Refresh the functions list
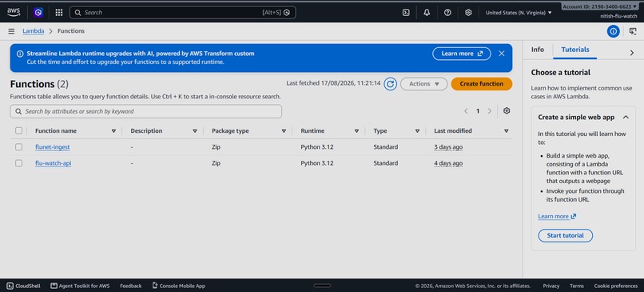 tap(390, 84)
